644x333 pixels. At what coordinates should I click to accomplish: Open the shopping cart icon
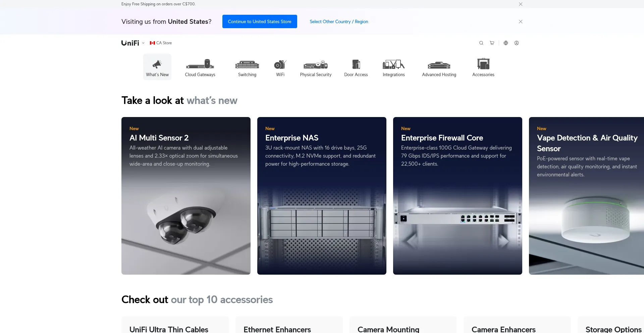pos(492,43)
